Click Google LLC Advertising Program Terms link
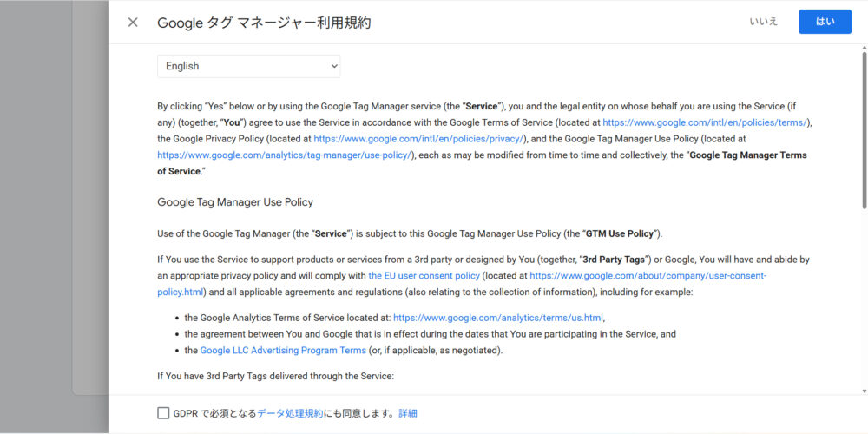The width and height of the screenshot is (868, 434). 283,351
